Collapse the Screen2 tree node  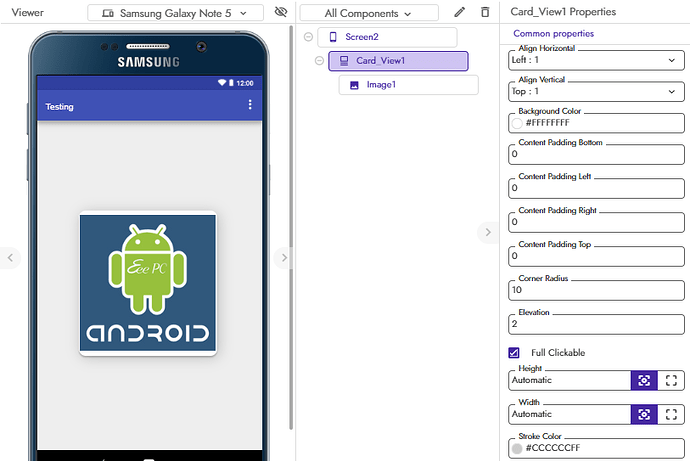coord(308,37)
